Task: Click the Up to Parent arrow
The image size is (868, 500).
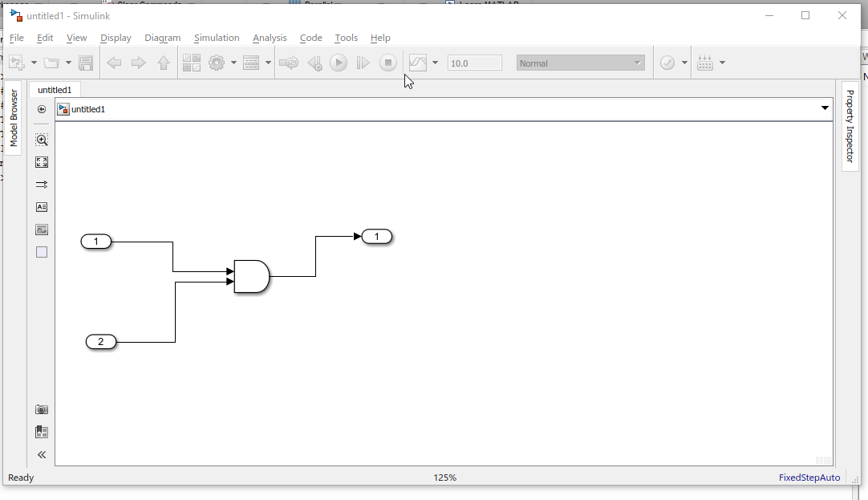Action: tap(164, 63)
